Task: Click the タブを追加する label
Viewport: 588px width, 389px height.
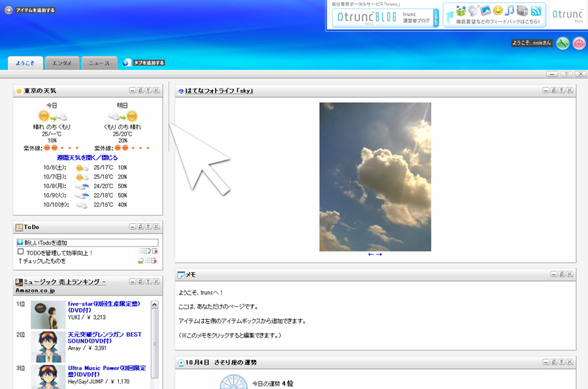Action: click(x=149, y=63)
